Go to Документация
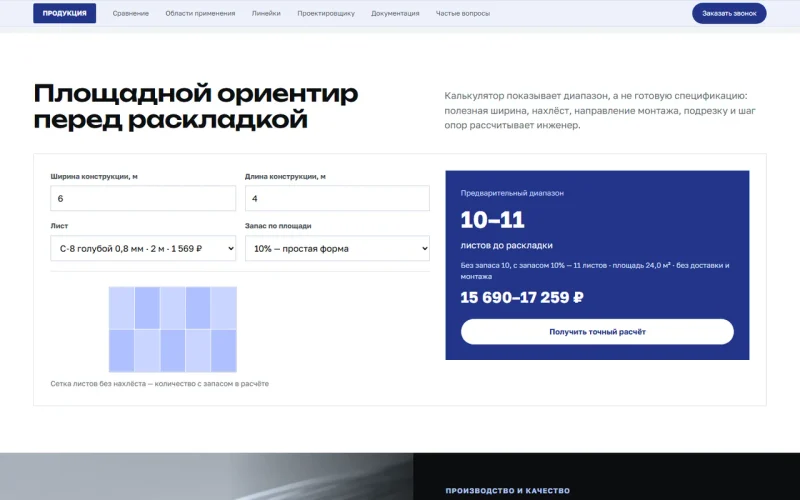800x500 pixels. [395, 13]
